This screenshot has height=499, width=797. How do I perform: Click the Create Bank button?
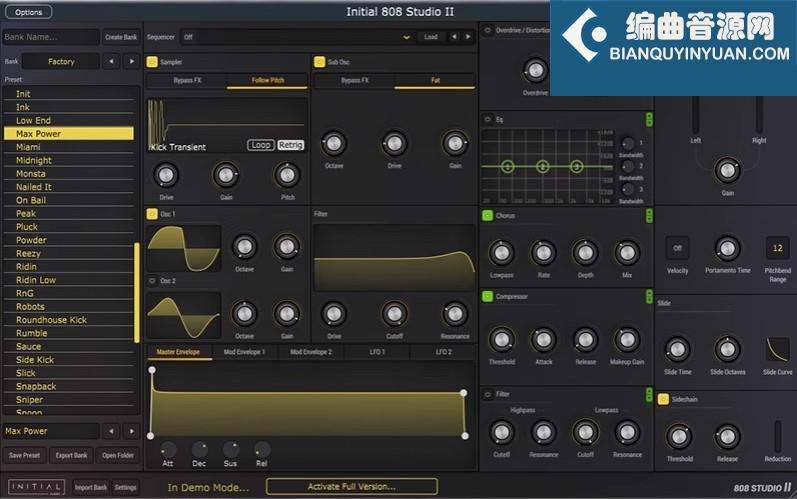tap(121, 37)
